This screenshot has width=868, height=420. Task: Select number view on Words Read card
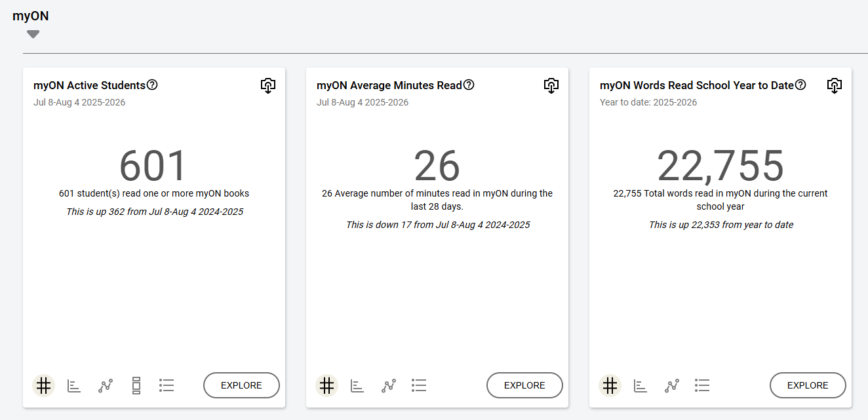tap(610, 385)
